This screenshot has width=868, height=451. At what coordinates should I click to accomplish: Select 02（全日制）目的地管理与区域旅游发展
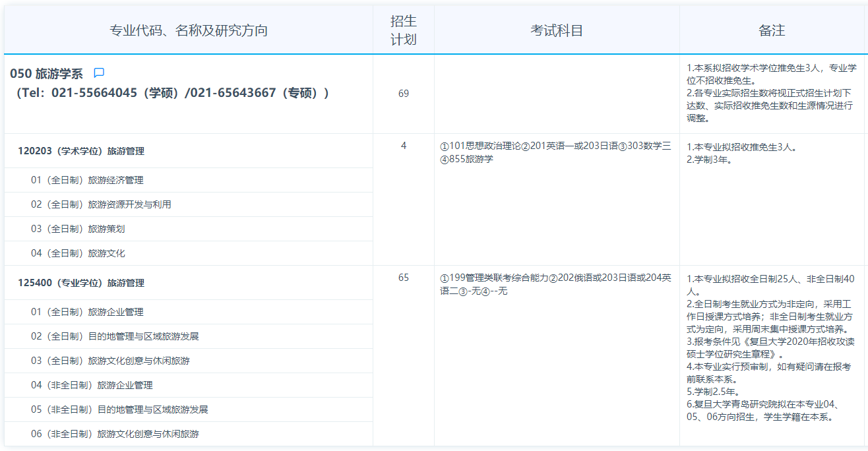point(115,336)
